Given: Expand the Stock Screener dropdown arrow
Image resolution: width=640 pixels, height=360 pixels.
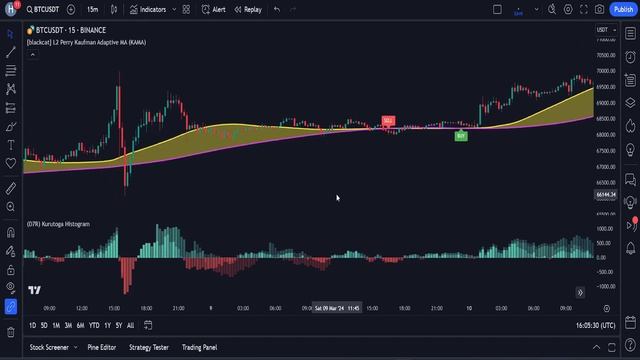Looking at the screenshot, I should pos(76,347).
